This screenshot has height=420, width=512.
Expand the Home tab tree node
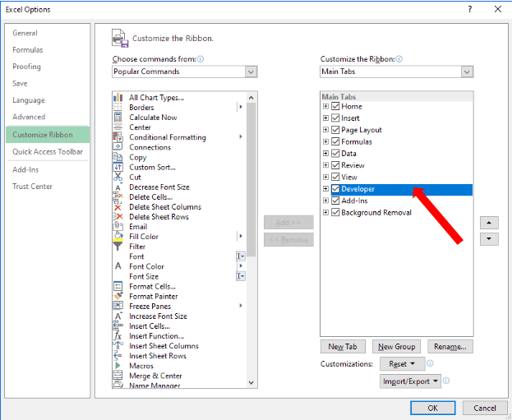point(325,106)
